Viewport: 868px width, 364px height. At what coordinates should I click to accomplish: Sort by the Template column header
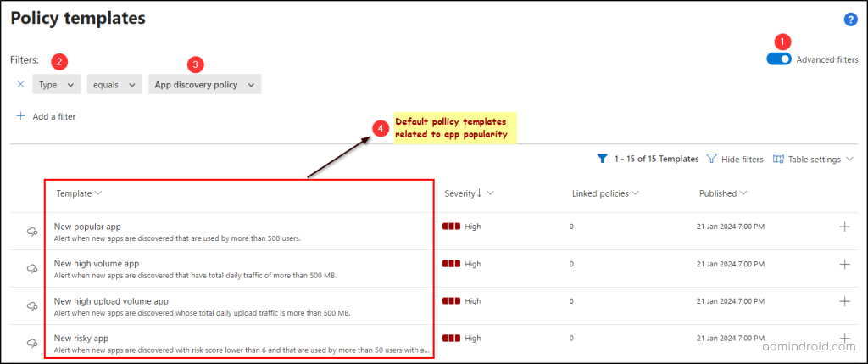[79, 193]
